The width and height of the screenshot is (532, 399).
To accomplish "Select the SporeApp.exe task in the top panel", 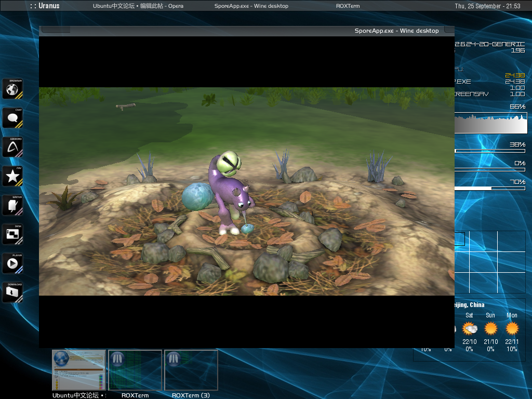I will click(251, 6).
